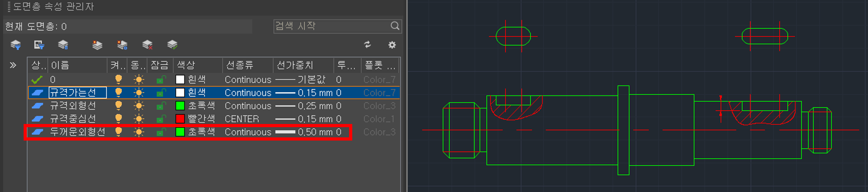Viewport: 868px width, 192px height.
Task: Click new layer frozen in viewports icon
Action: (122, 45)
